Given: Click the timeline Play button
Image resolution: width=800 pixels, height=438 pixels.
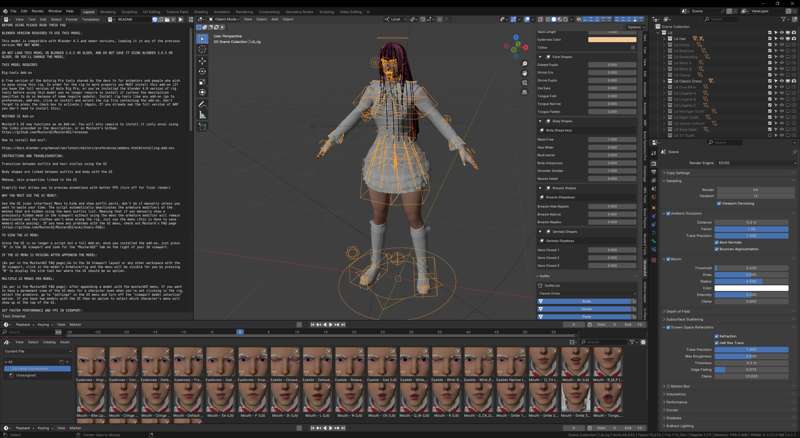Looking at the screenshot, I should coord(331,325).
